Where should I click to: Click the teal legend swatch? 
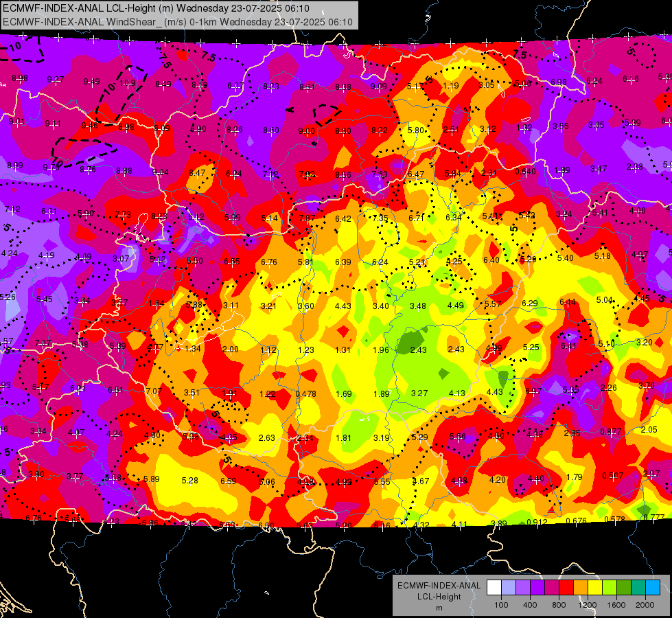coord(638,588)
